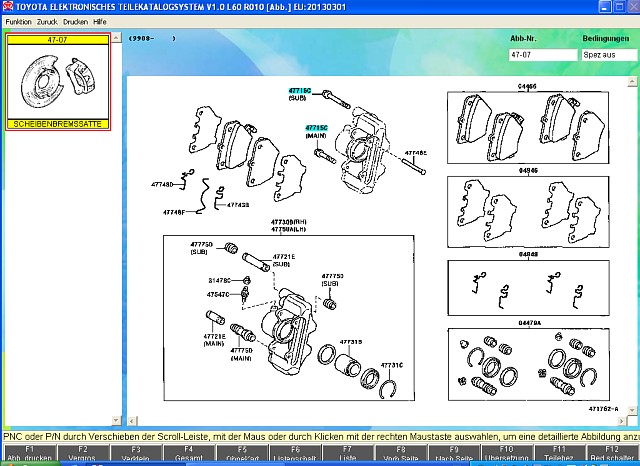The width and height of the screenshot is (640, 466).
Task: Select part code 47750A(LH)
Action: click(x=289, y=229)
